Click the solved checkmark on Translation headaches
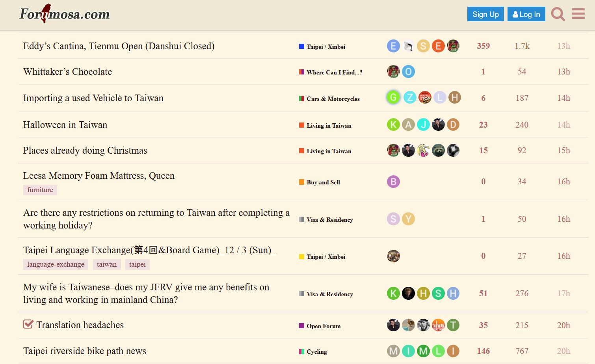 (x=28, y=324)
